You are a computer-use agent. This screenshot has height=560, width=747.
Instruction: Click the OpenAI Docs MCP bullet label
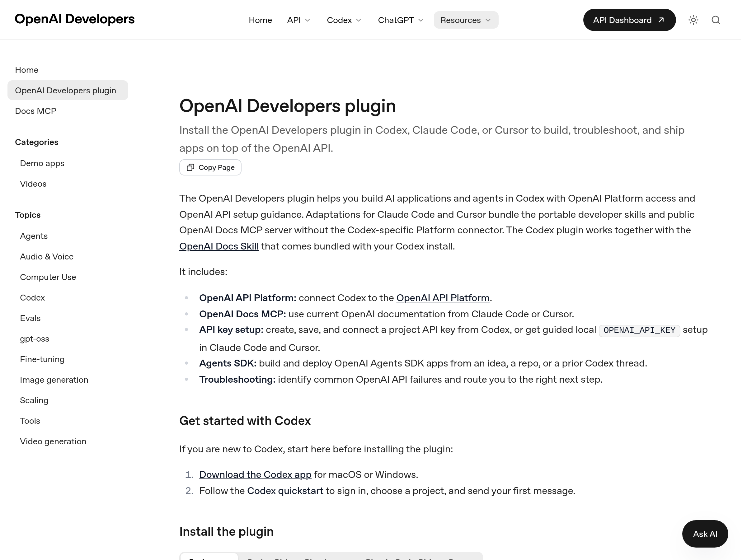click(242, 314)
